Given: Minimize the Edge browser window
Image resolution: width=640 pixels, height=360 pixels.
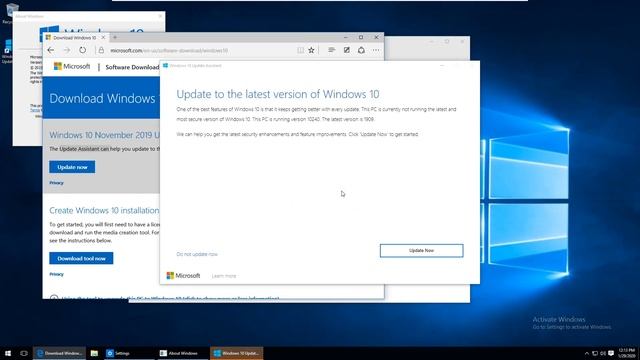Looking at the screenshot, I should tap(346, 37).
